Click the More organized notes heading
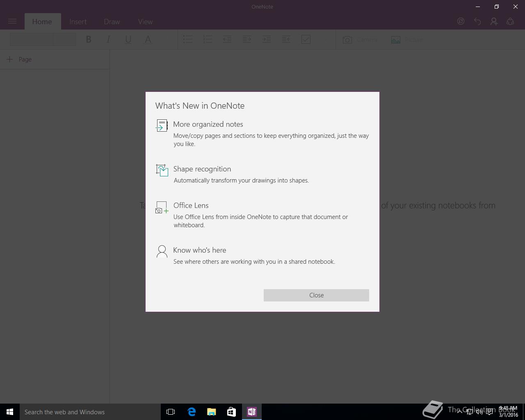This screenshot has width=525, height=420. pyautogui.click(x=208, y=124)
